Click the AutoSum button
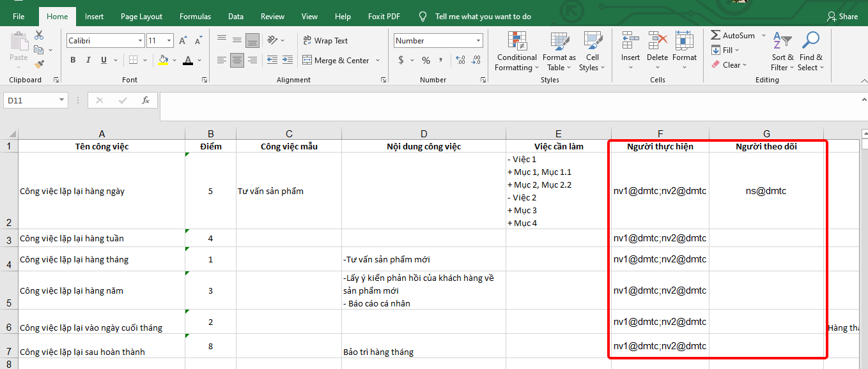Screen dimensions: 868x369 [x=732, y=36]
